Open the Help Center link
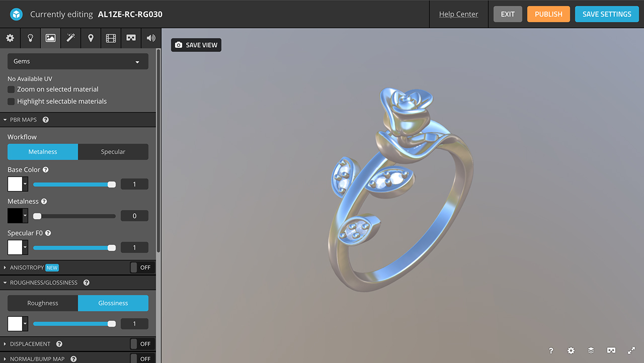 [x=458, y=14]
